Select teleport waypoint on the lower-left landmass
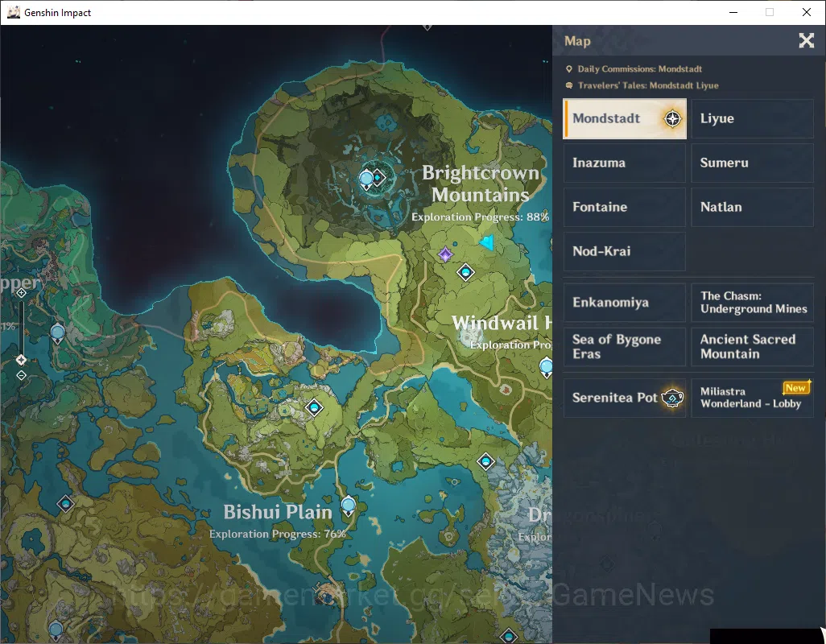Screen dimensions: 826x644 click(65, 505)
